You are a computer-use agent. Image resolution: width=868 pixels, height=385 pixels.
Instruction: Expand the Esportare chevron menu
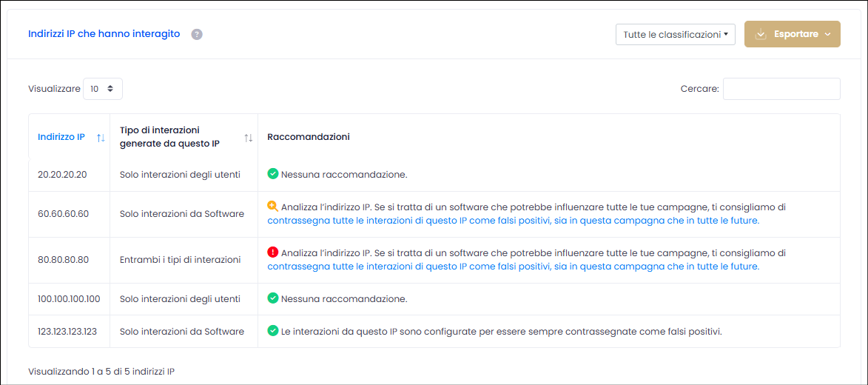pyautogui.click(x=827, y=34)
